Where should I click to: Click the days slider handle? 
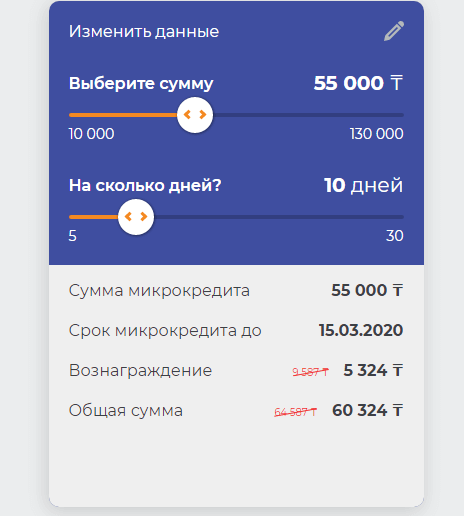[136, 217]
